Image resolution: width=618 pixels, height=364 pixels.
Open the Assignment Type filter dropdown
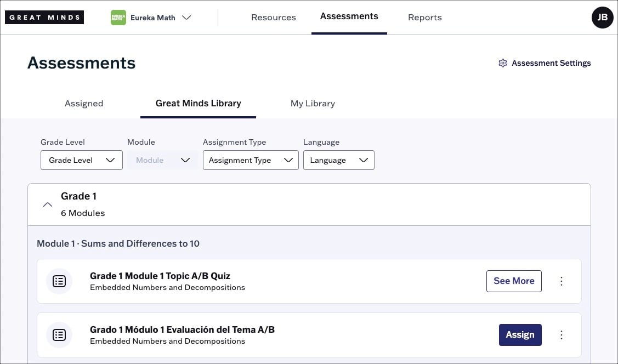[250, 160]
